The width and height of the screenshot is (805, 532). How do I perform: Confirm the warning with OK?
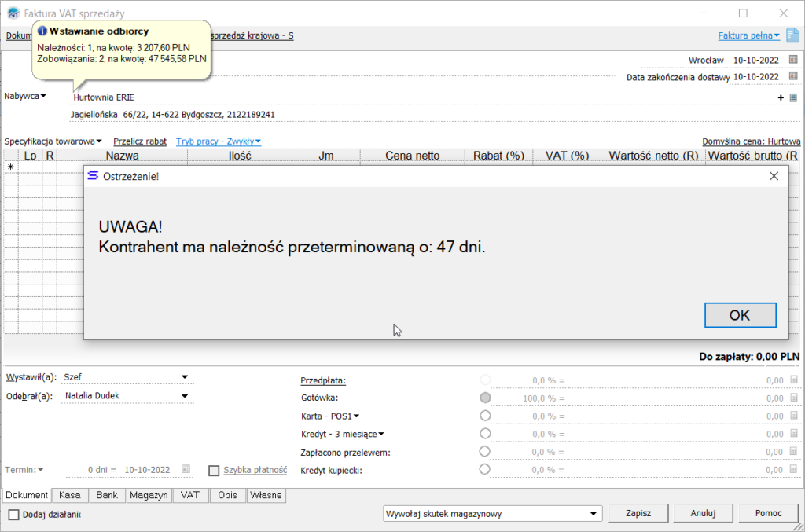click(x=740, y=315)
